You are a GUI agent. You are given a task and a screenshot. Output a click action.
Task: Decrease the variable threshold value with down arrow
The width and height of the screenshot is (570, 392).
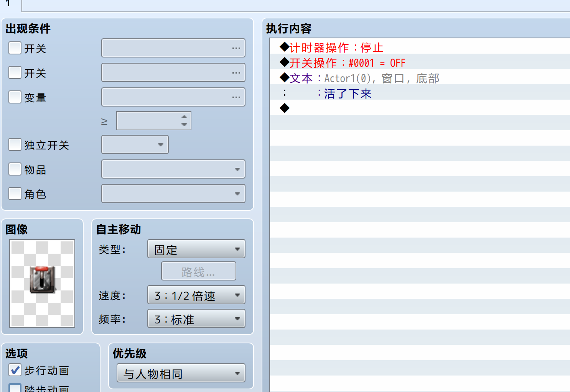coord(184,125)
